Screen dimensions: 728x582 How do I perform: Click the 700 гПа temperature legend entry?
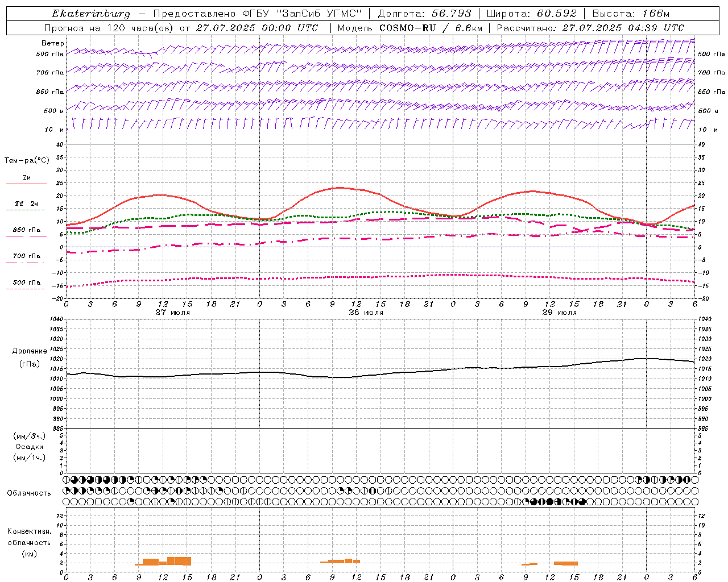pyautogui.click(x=27, y=256)
